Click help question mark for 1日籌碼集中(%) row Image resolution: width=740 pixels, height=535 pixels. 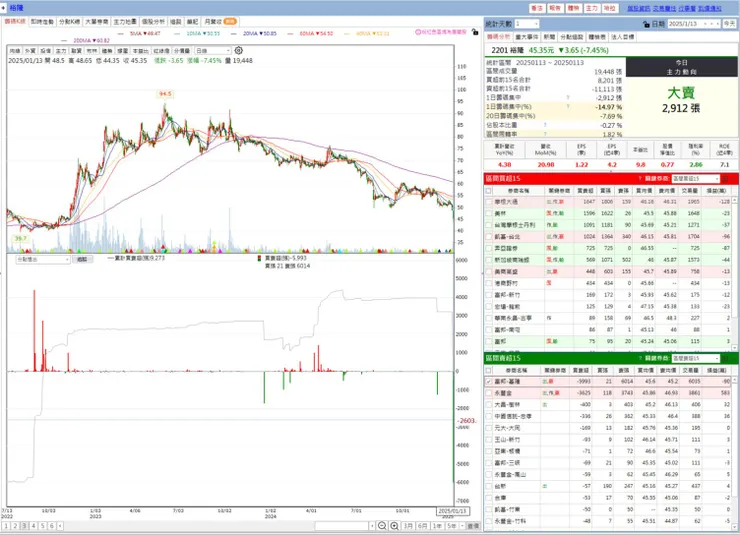point(568,107)
